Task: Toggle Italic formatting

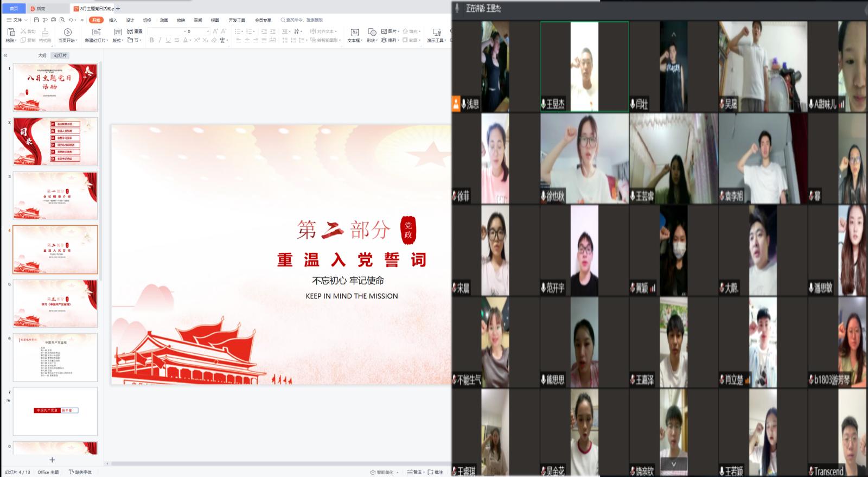Action: pyautogui.click(x=159, y=40)
